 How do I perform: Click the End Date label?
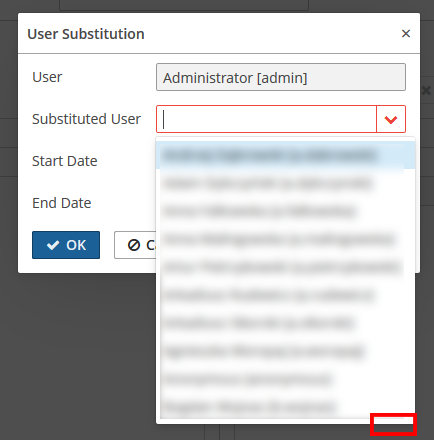62,203
